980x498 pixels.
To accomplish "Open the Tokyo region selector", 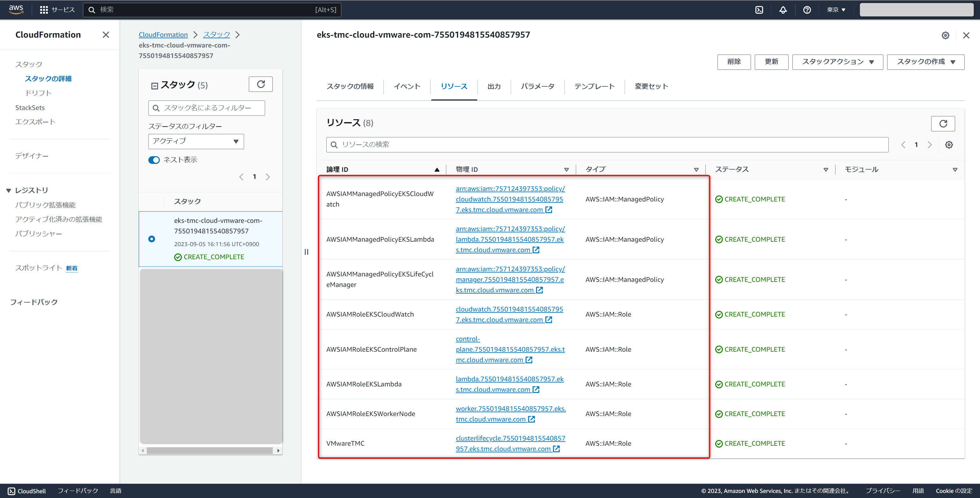I will tap(836, 10).
